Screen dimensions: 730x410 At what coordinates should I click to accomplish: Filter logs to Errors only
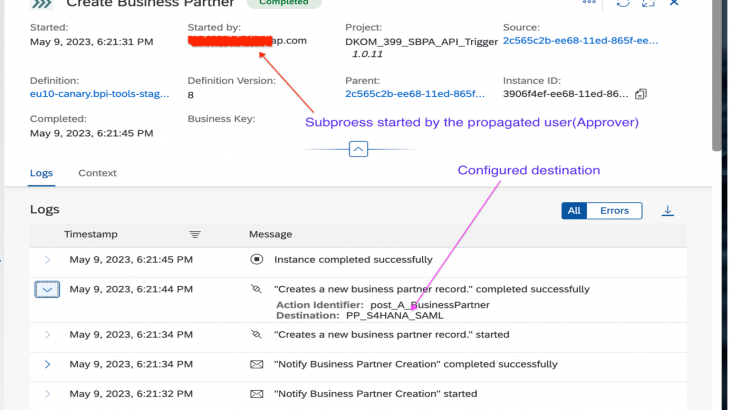tap(615, 211)
